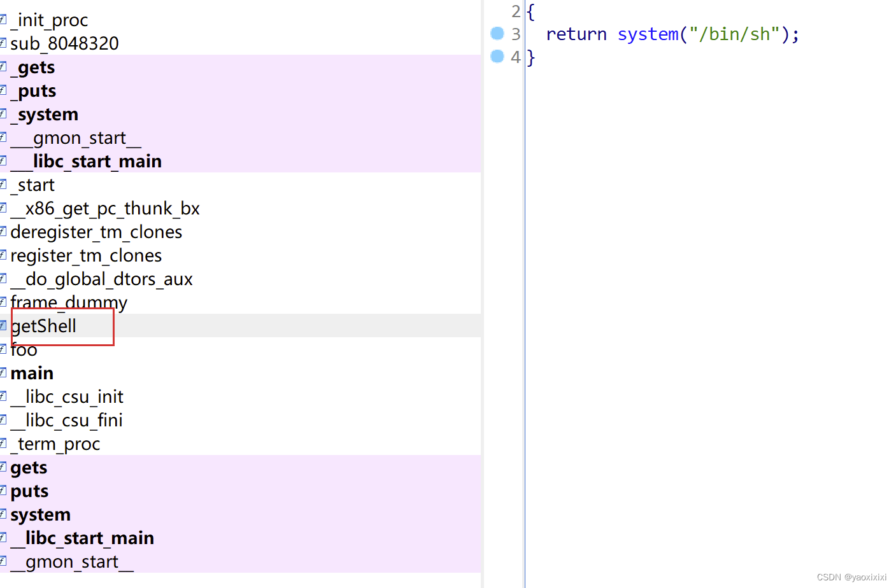This screenshot has width=896, height=588.
Task: Select the getShell function
Action: coord(43,326)
